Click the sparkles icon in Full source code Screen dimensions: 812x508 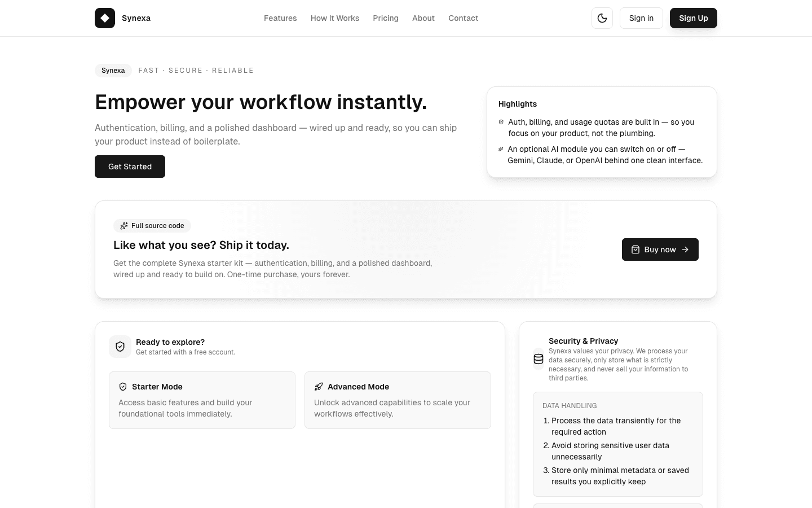point(124,226)
